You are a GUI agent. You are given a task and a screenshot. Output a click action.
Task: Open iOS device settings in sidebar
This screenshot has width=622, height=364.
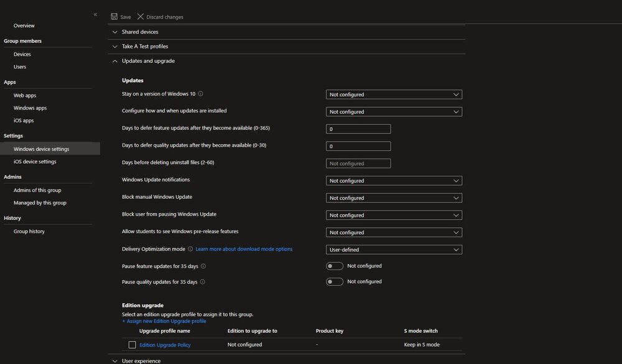point(35,162)
